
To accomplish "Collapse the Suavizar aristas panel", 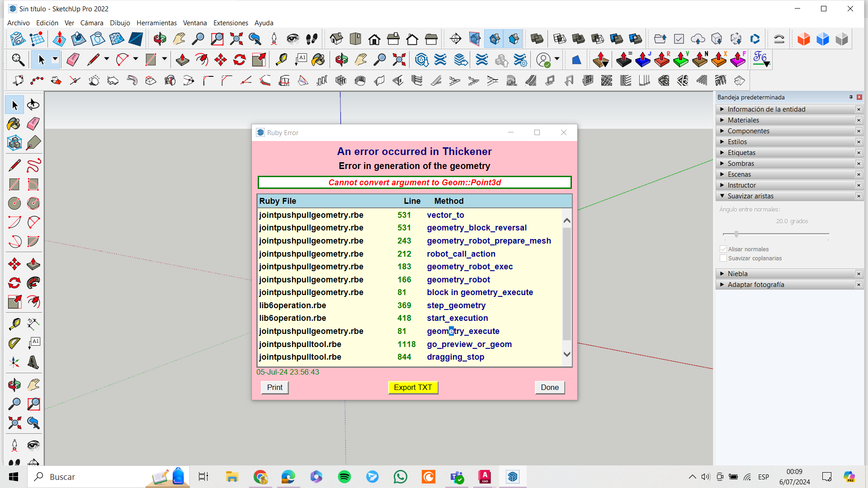I will click(x=750, y=196).
